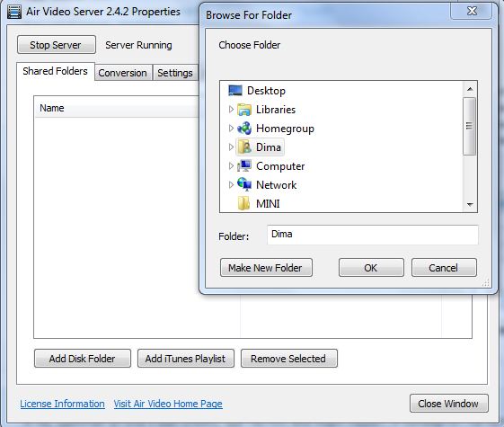Click Add Disk Folder button
This screenshot has height=427, width=504.
pyautogui.click(x=83, y=358)
